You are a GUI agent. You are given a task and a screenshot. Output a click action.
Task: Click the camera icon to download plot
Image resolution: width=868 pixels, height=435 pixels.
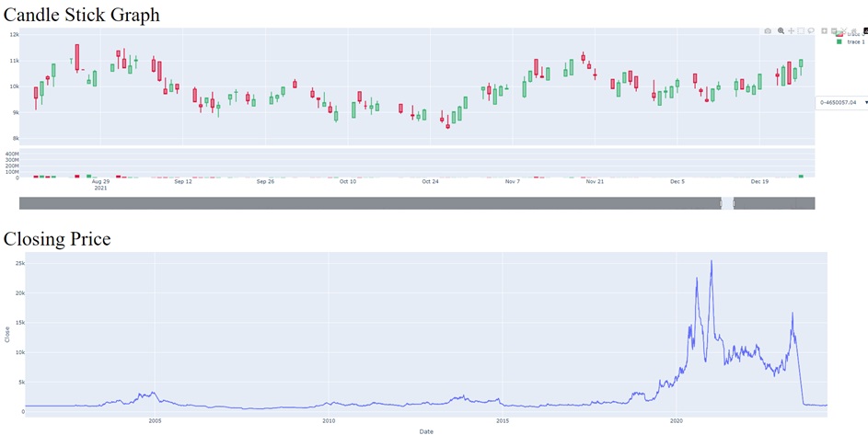(x=768, y=31)
